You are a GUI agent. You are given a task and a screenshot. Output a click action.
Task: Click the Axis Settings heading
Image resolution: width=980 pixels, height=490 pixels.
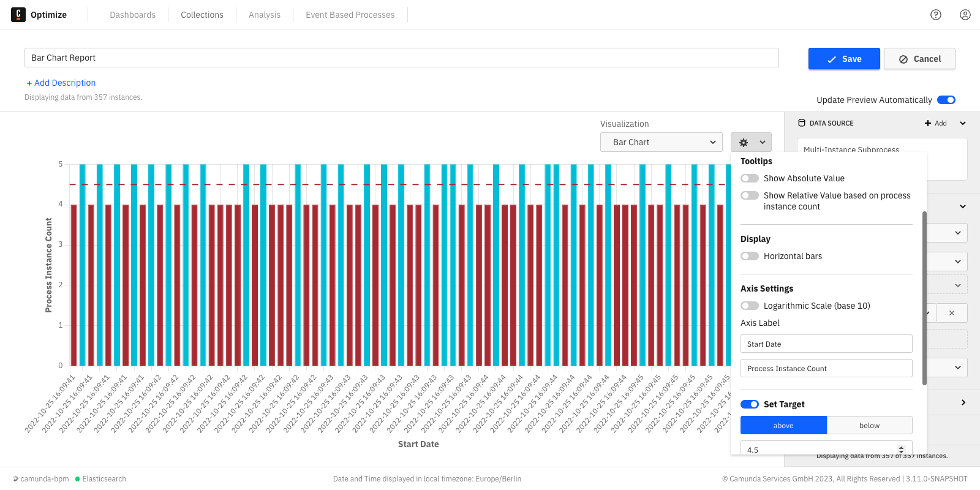click(767, 288)
